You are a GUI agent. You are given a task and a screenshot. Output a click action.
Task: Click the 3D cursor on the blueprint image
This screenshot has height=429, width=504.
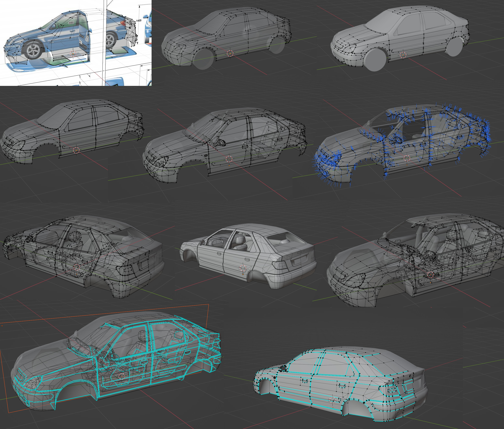[x=73, y=54]
